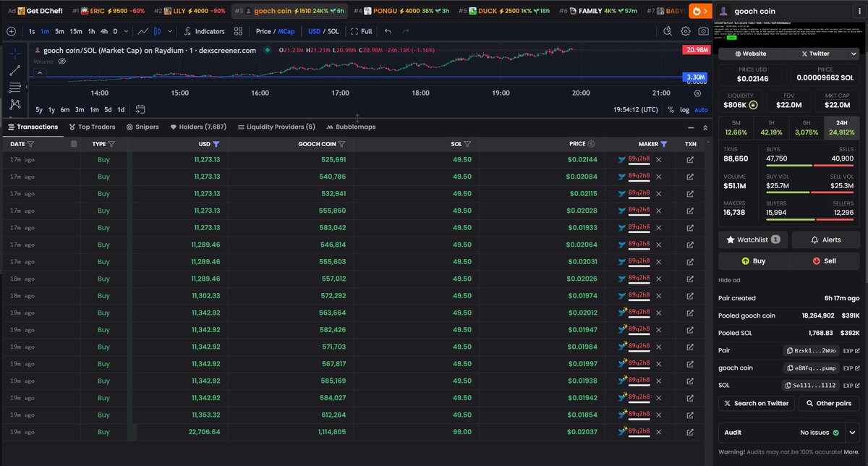Add token to Watchlist
This screenshot has width=868, height=466.
click(x=753, y=240)
